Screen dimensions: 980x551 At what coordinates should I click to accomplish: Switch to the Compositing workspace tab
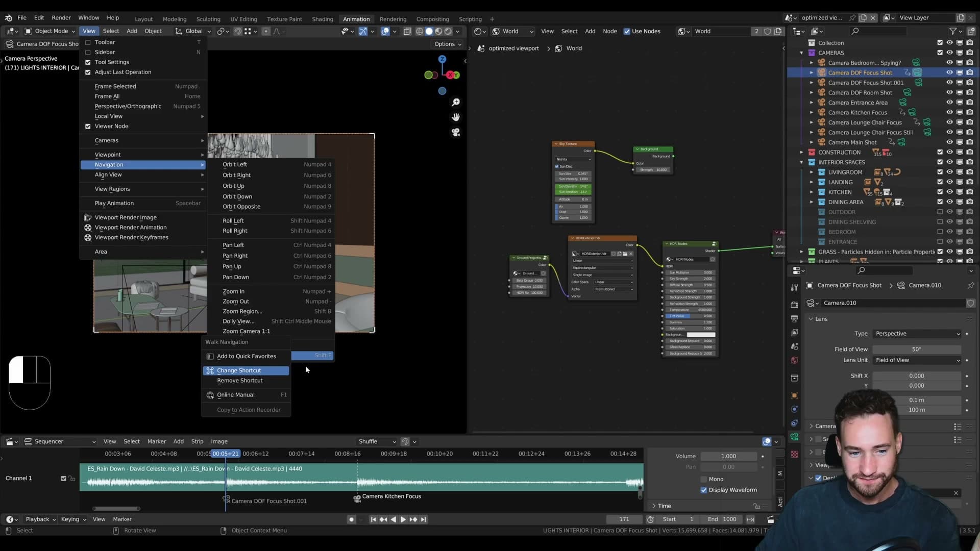coord(432,19)
